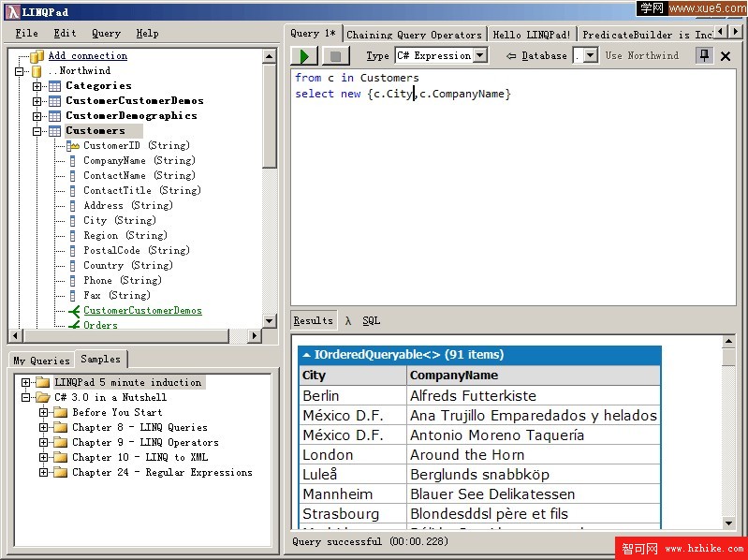Click the green CustomerCustomerDemos relation arrow icon

click(74, 311)
